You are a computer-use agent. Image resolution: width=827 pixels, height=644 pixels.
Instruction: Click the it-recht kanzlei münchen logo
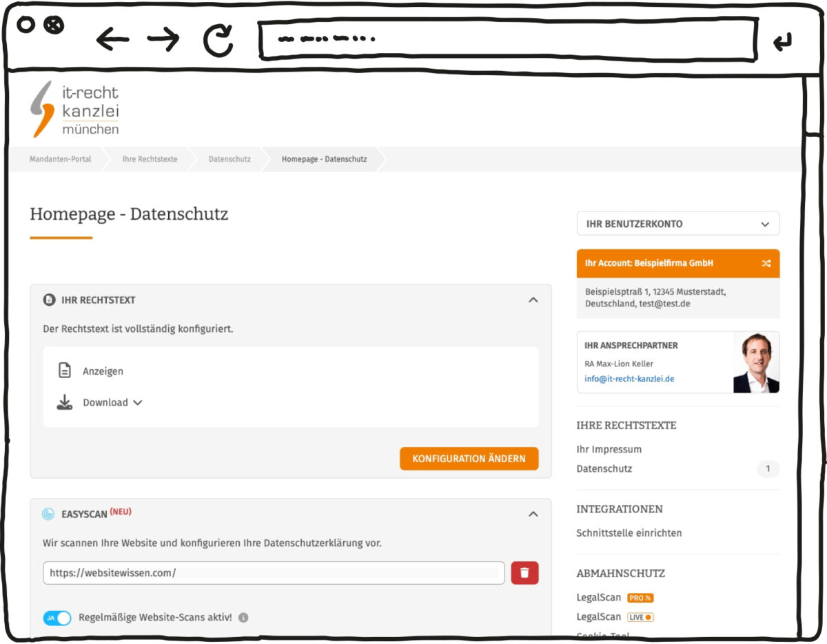click(x=75, y=109)
